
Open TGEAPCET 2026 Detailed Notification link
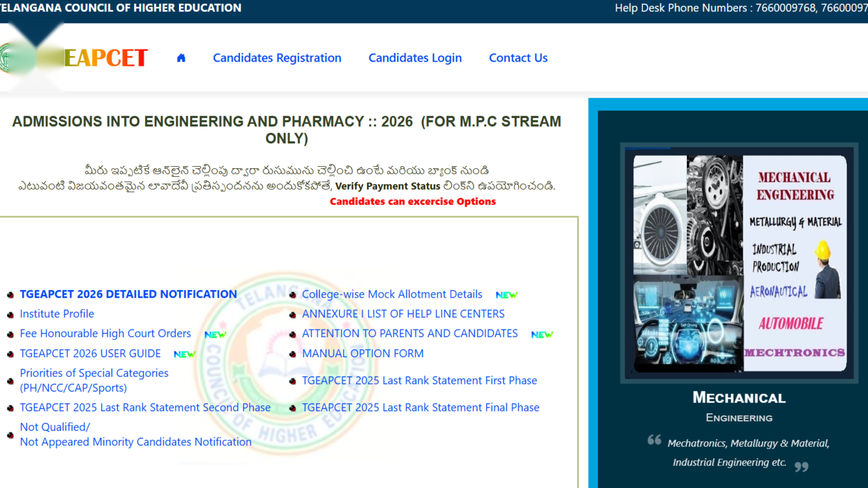pyautogui.click(x=128, y=294)
